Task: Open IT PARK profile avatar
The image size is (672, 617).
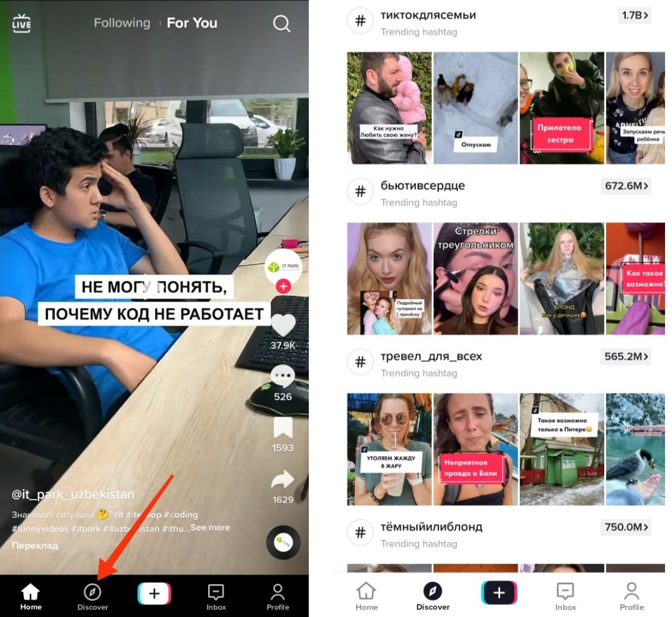Action: point(283,267)
